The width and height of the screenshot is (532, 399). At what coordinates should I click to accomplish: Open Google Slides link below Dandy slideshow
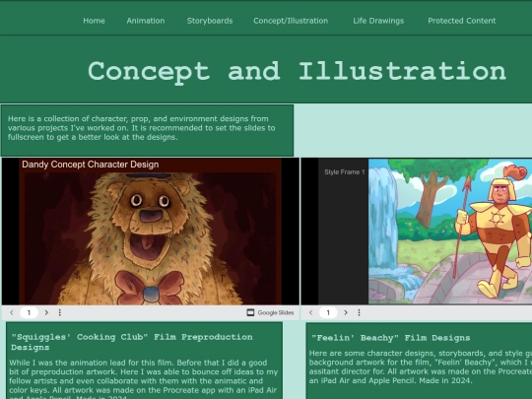pyautogui.click(x=270, y=312)
